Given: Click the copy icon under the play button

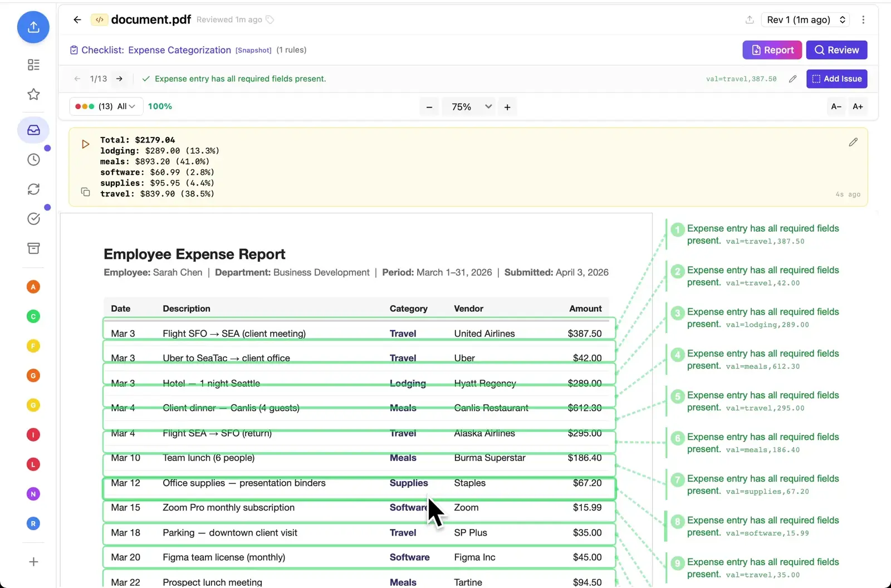Looking at the screenshot, I should pyautogui.click(x=85, y=192).
